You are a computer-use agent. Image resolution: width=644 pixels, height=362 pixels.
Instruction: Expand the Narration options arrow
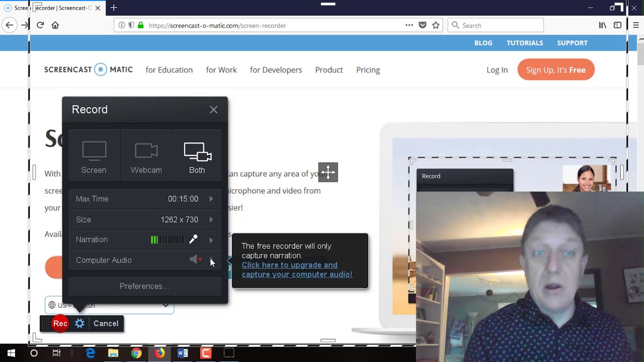click(x=211, y=240)
